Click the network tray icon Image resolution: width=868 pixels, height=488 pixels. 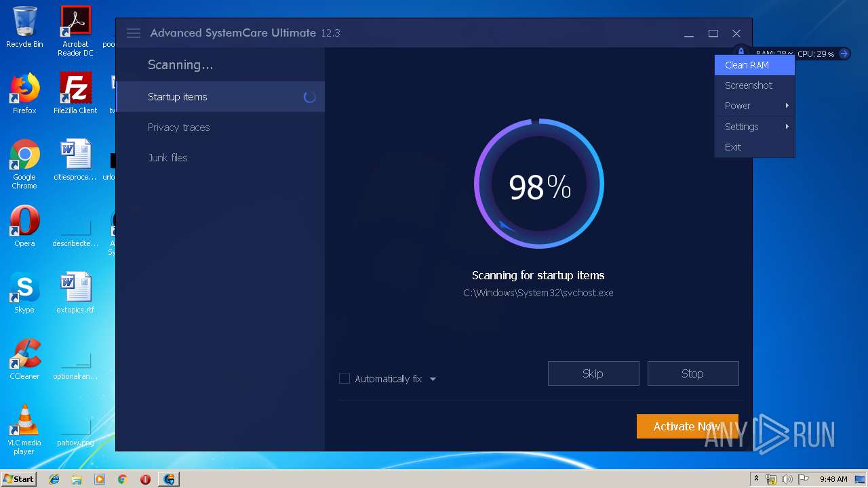coord(771,479)
